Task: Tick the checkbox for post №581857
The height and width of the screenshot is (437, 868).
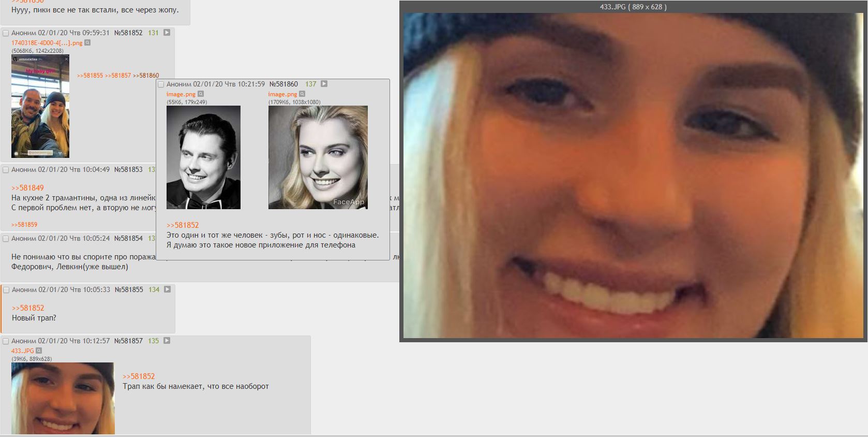Action: pyautogui.click(x=6, y=341)
